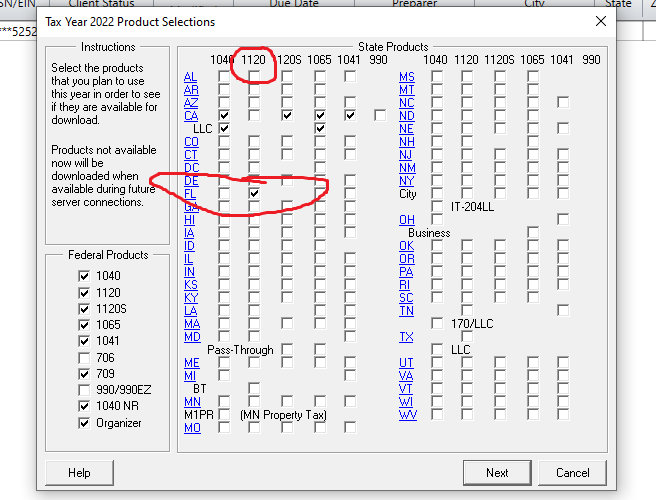
Task: Check the TX LLC checkbox
Action: pos(437,349)
